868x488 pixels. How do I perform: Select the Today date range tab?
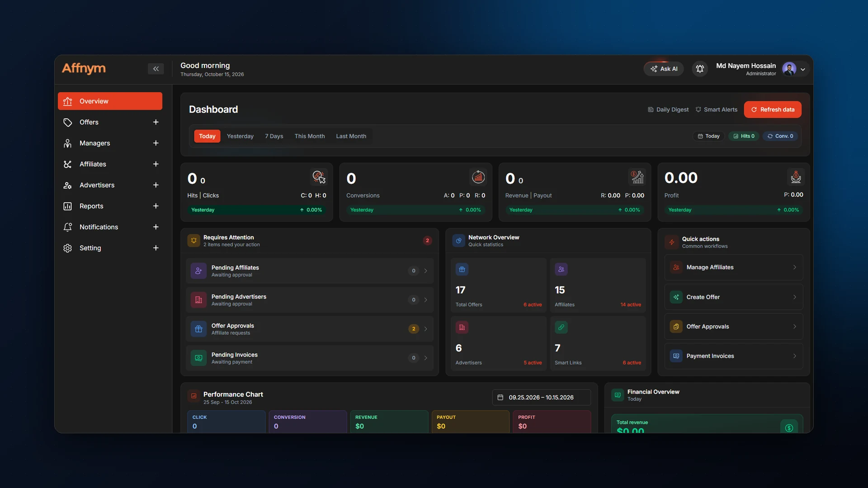tap(207, 136)
